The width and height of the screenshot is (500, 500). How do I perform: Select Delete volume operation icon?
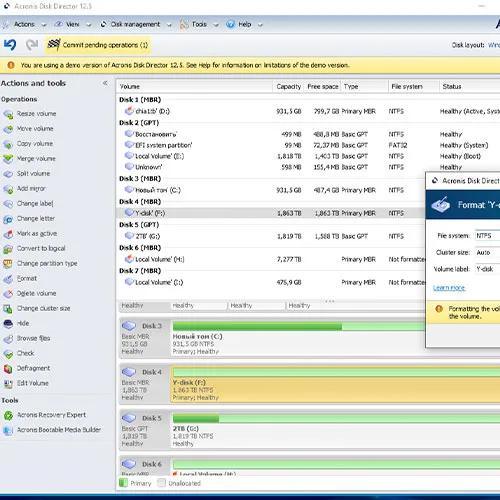(8, 294)
